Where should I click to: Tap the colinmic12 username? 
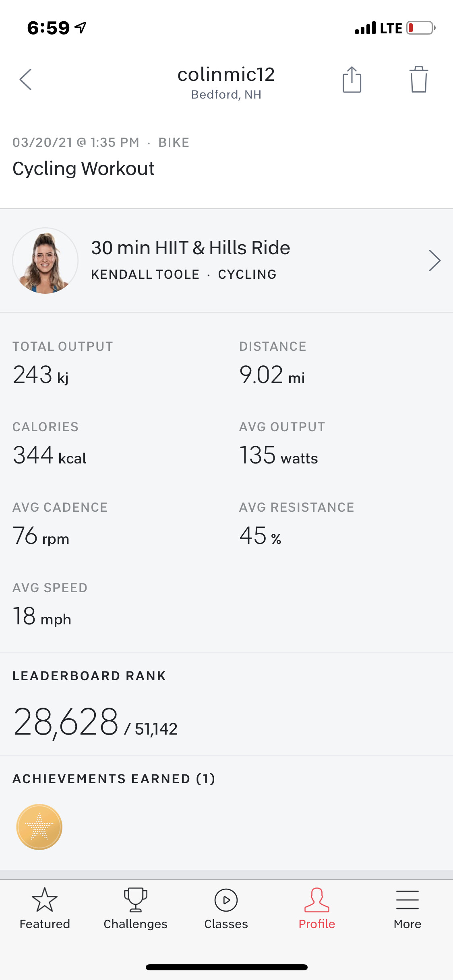point(226,75)
